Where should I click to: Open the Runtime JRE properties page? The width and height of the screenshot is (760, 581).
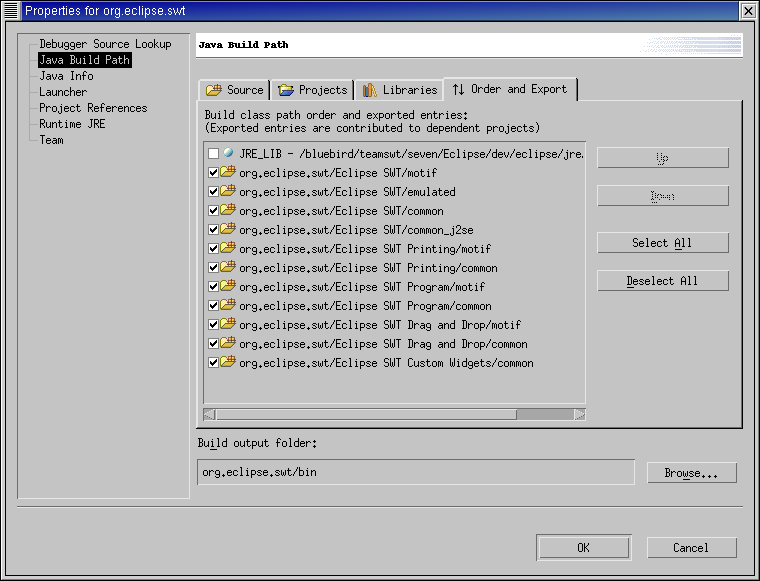pyautogui.click(x=72, y=124)
